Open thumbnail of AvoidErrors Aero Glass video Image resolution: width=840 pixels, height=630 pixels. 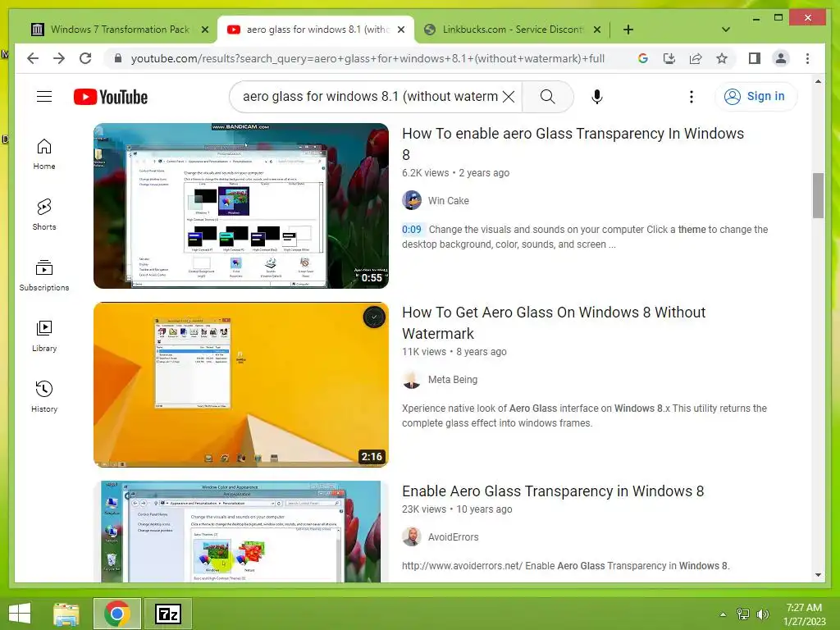[241, 532]
